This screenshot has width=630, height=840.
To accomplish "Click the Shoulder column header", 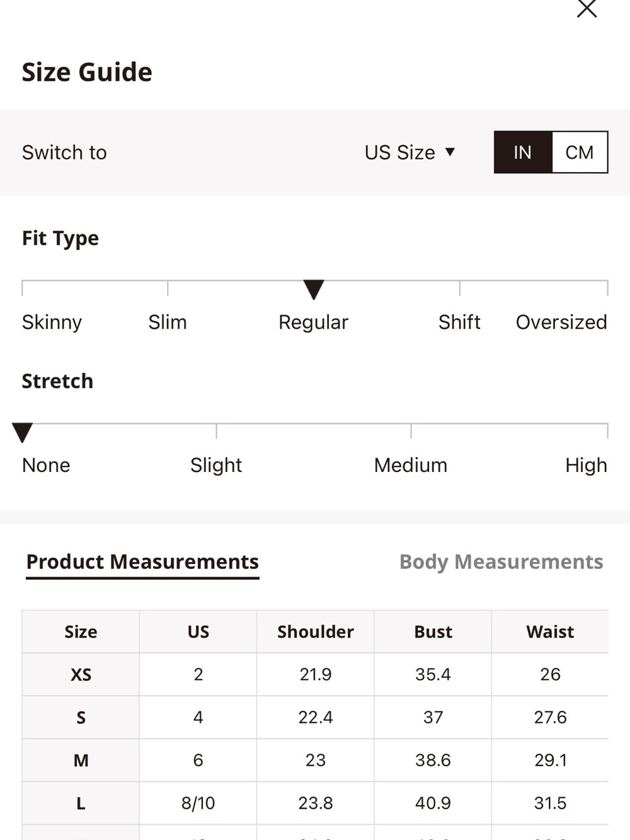I will 316,631.
